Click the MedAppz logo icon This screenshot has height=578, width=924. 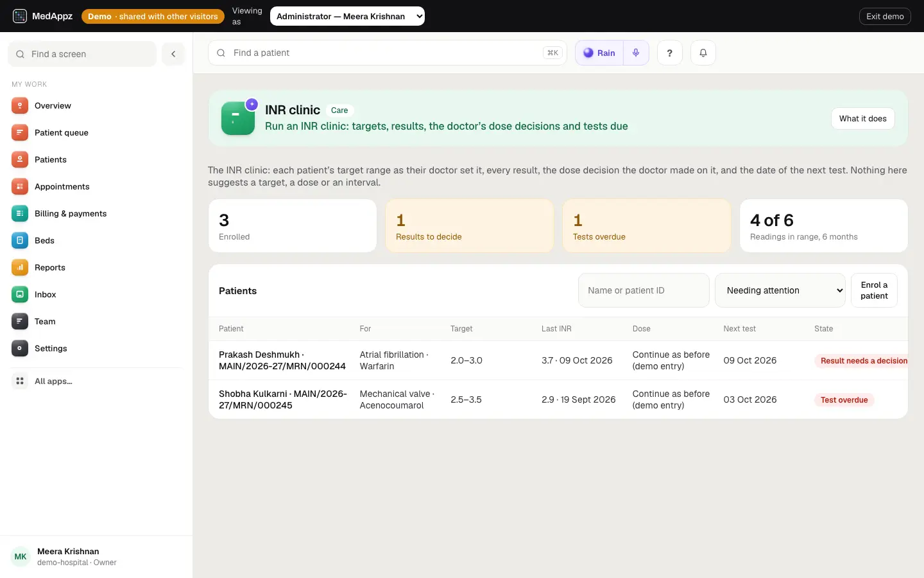click(x=20, y=16)
